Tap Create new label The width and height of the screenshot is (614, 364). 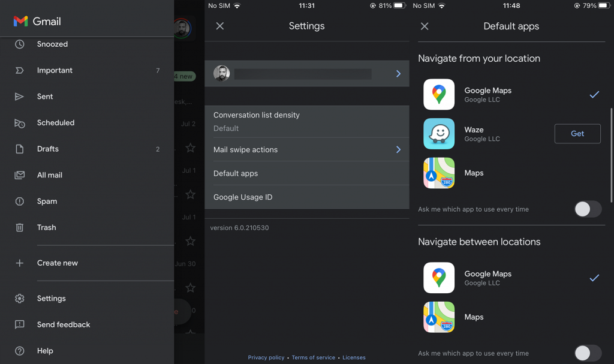87,263
